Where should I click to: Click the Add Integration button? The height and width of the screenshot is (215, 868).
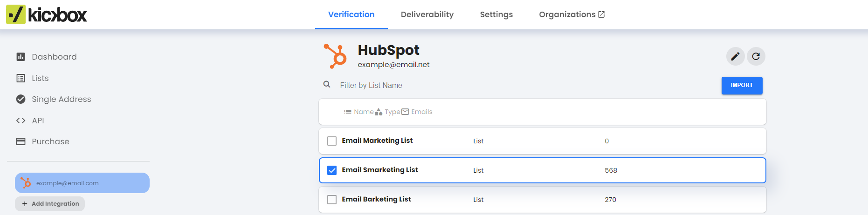pyautogui.click(x=50, y=204)
